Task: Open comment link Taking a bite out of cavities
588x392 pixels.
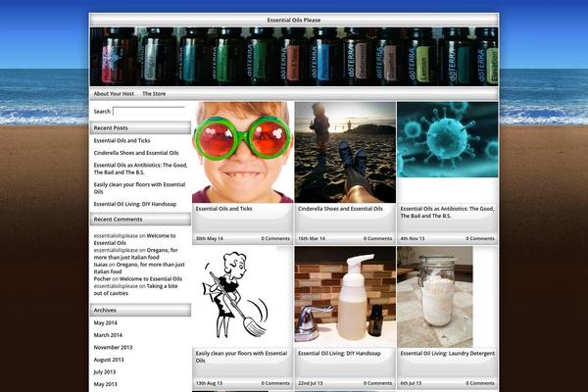Action: coord(135,290)
